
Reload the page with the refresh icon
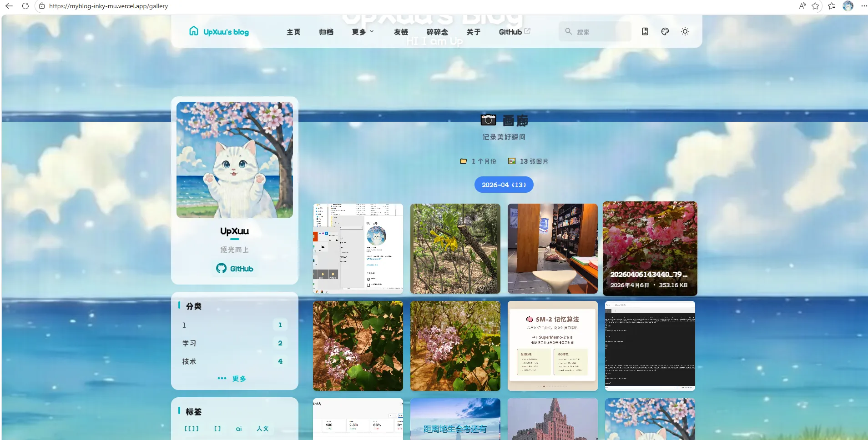tap(25, 6)
